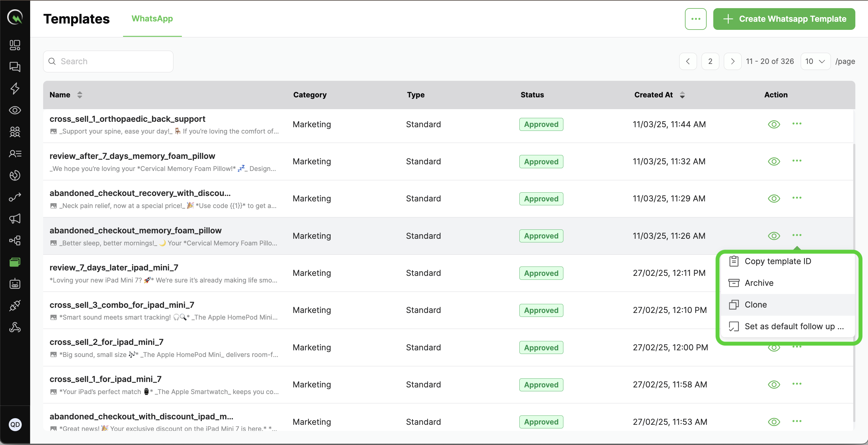Preview cross_sell_1_for_ipad_mini_7 via its eye icon
This screenshot has width=868, height=445.
[774, 384]
